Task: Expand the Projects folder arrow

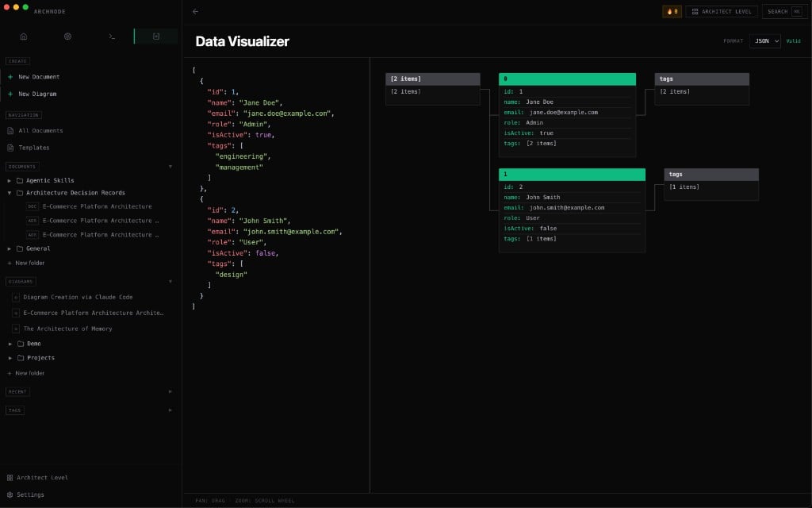Action: point(10,358)
